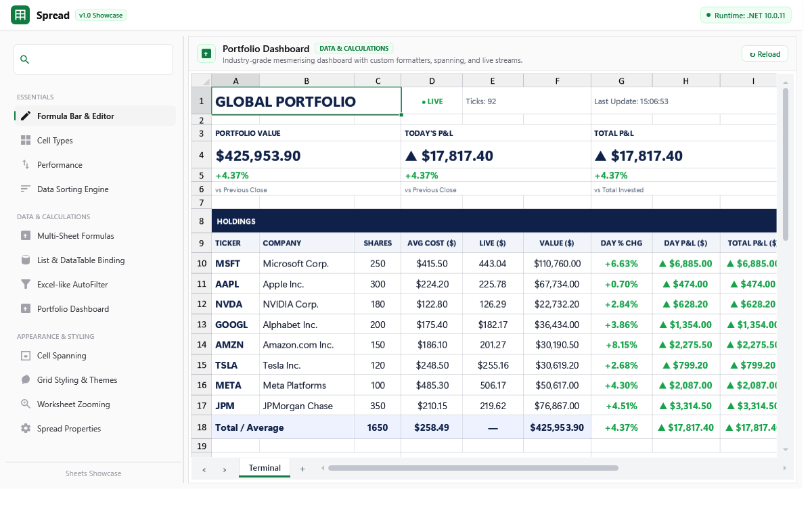
Task: Click the search magnifier icon
Action: pyautogui.click(x=25, y=60)
